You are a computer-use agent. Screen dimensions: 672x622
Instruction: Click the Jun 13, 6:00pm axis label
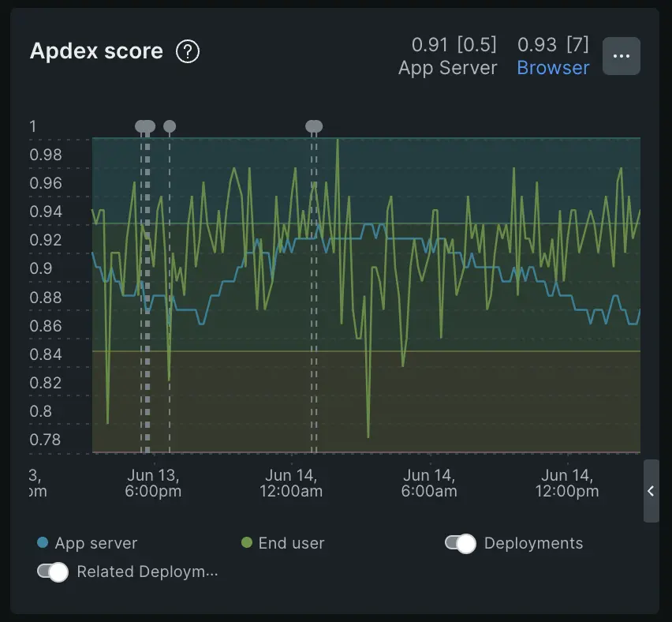[153, 482]
